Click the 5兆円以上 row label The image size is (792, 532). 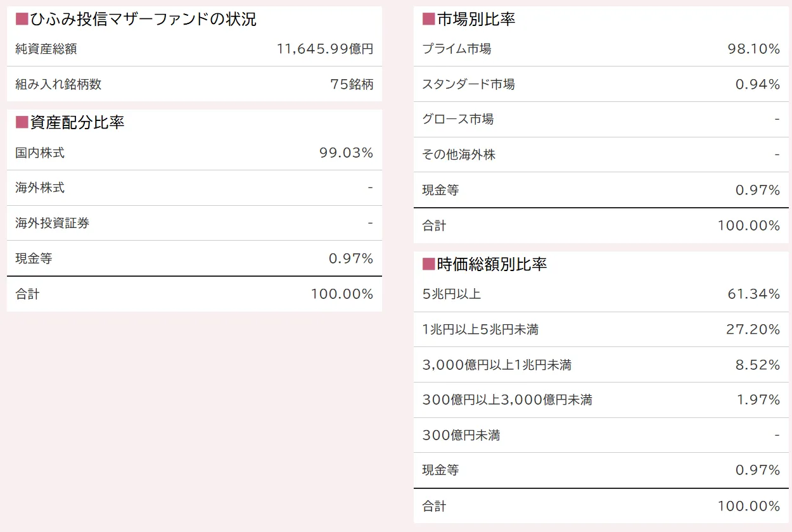click(x=452, y=294)
